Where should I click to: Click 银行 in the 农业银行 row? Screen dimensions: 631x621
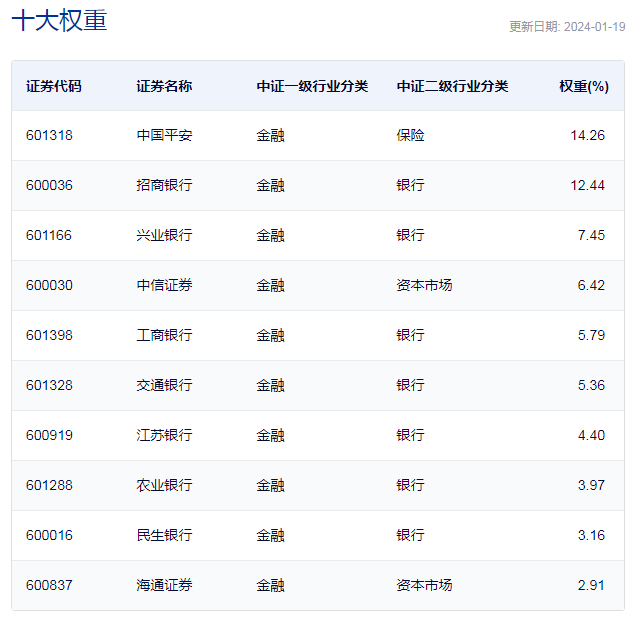410,485
